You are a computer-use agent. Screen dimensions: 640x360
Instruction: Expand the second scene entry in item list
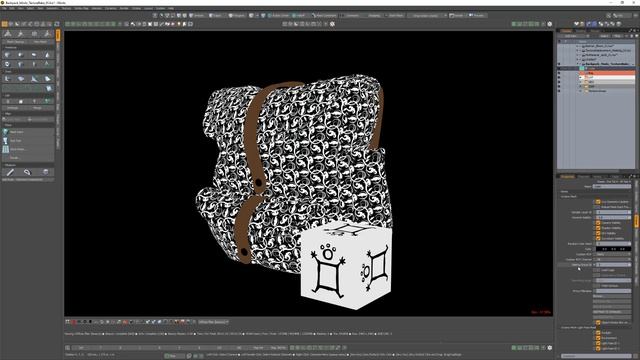577,51
